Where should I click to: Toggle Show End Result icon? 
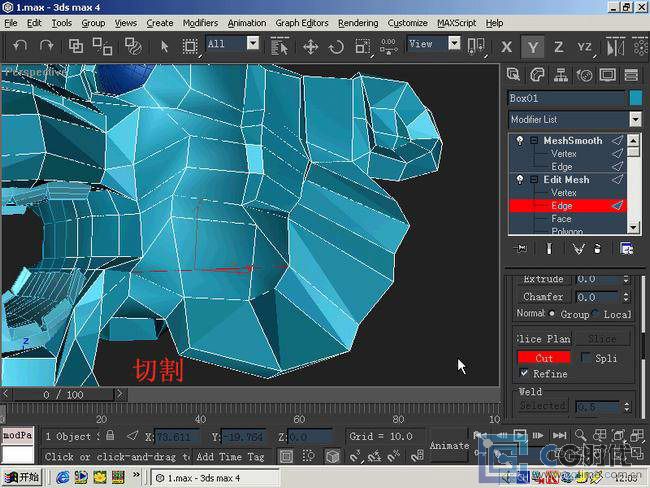tap(549, 248)
